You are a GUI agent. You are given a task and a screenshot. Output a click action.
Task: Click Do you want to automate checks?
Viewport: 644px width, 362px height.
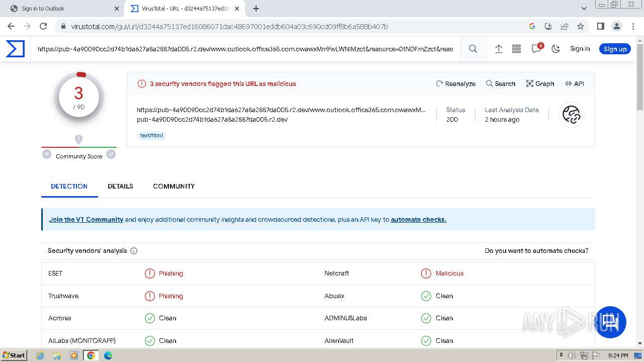click(536, 250)
